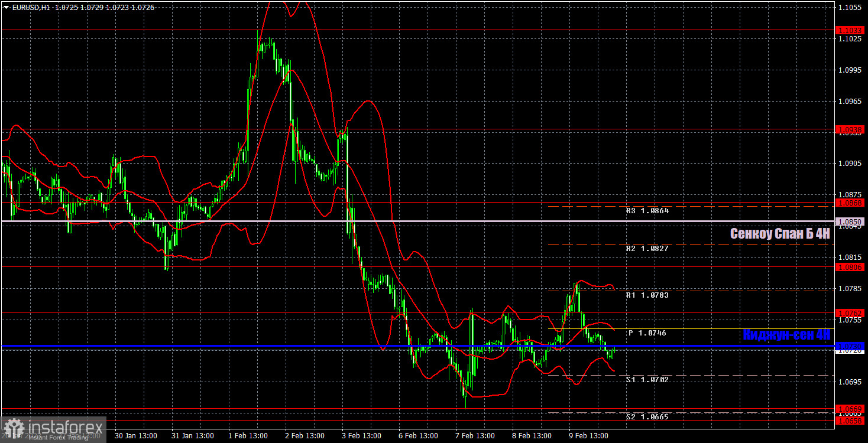Select the red 1.0669 price level label

tap(850, 409)
